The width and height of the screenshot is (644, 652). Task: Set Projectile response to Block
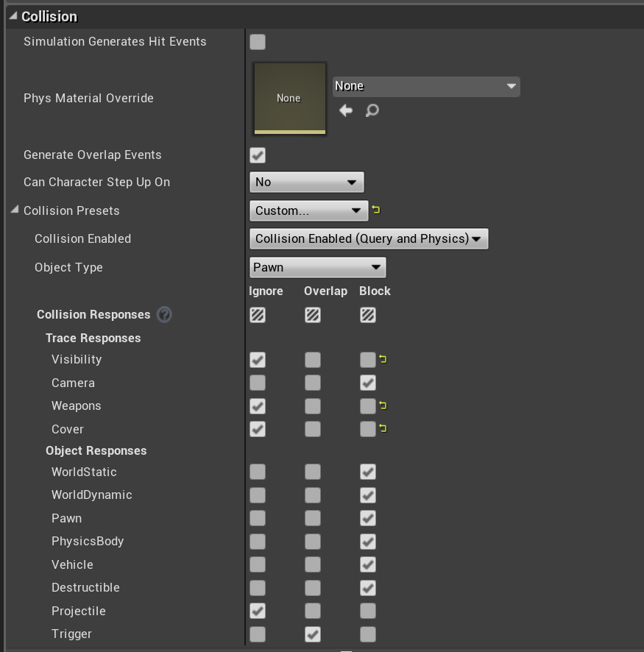coord(368,611)
